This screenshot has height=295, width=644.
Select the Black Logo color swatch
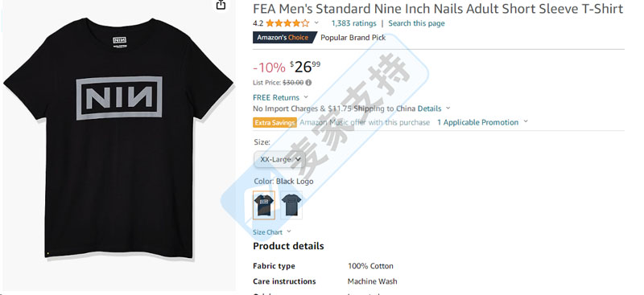pos(264,205)
